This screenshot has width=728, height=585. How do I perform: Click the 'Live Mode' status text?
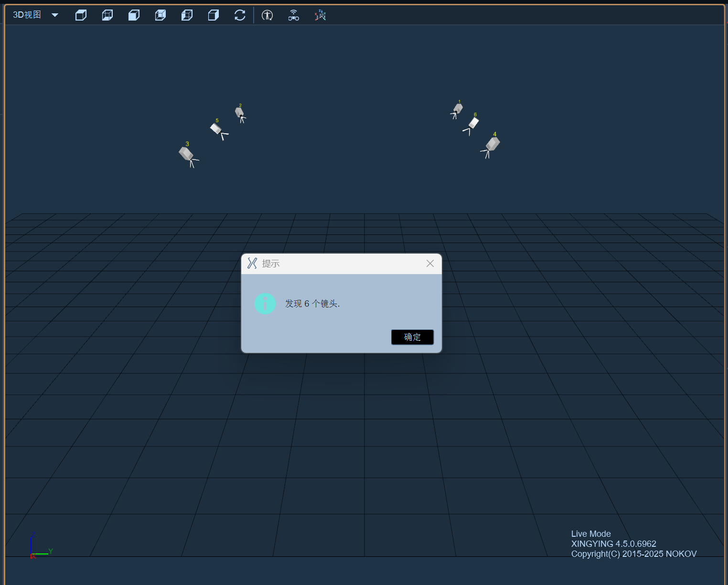591,534
